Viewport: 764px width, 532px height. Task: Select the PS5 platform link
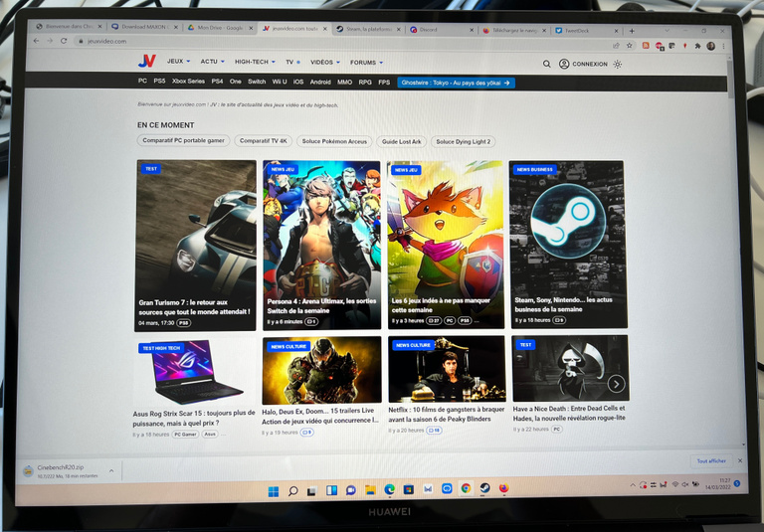click(x=159, y=81)
